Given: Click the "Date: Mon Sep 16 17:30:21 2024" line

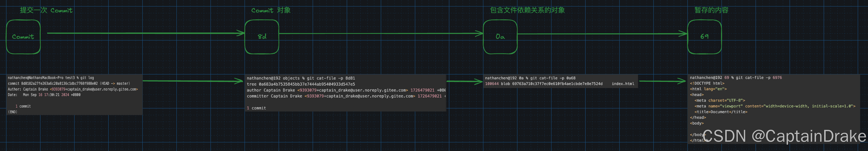Looking at the screenshot, I should pos(44,95).
